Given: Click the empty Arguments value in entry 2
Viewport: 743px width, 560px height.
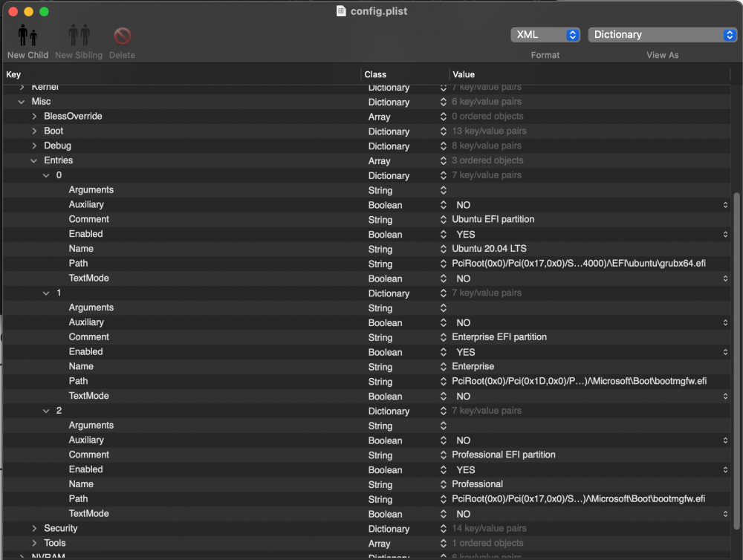Looking at the screenshot, I should pos(590,426).
